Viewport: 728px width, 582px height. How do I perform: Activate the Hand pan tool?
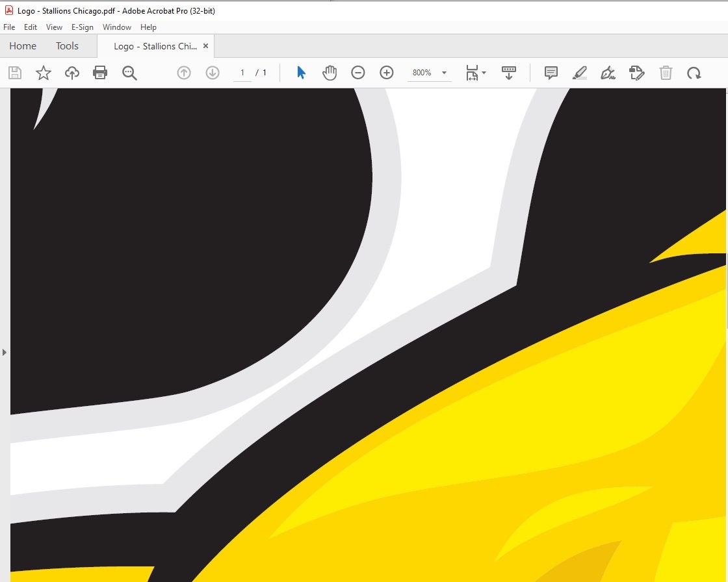330,73
